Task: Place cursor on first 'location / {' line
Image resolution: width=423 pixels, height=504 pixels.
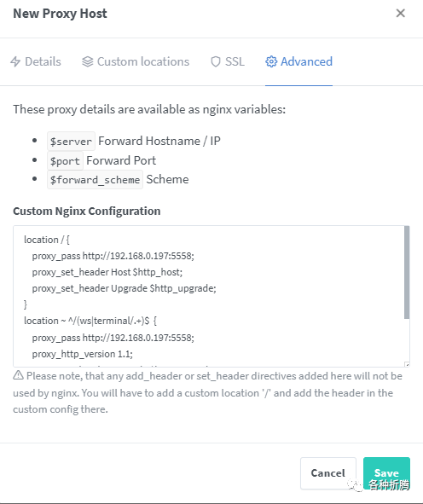Action: pos(47,240)
